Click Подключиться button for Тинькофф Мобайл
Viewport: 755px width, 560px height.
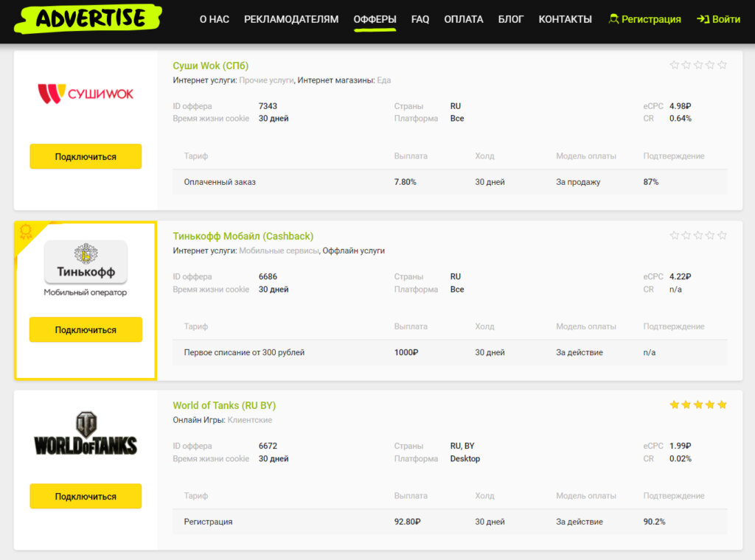[x=86, y=329]
